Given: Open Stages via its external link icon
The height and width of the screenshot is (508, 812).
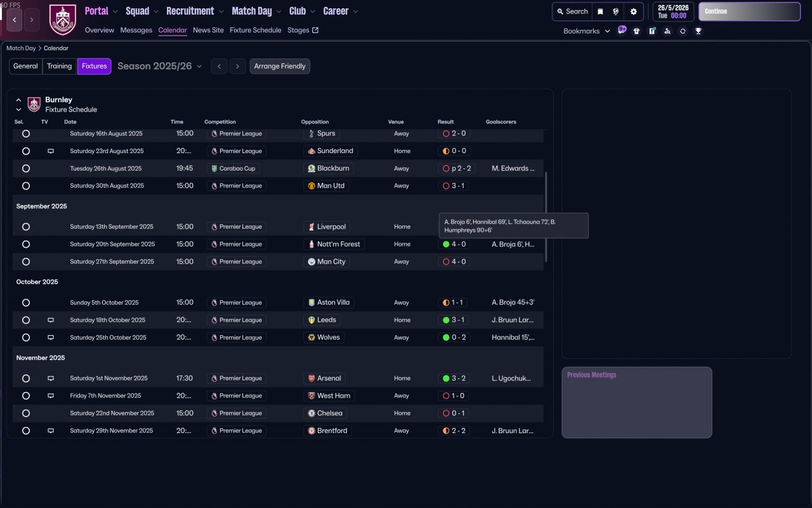Looking at the screenshot, I should [316, 30].
